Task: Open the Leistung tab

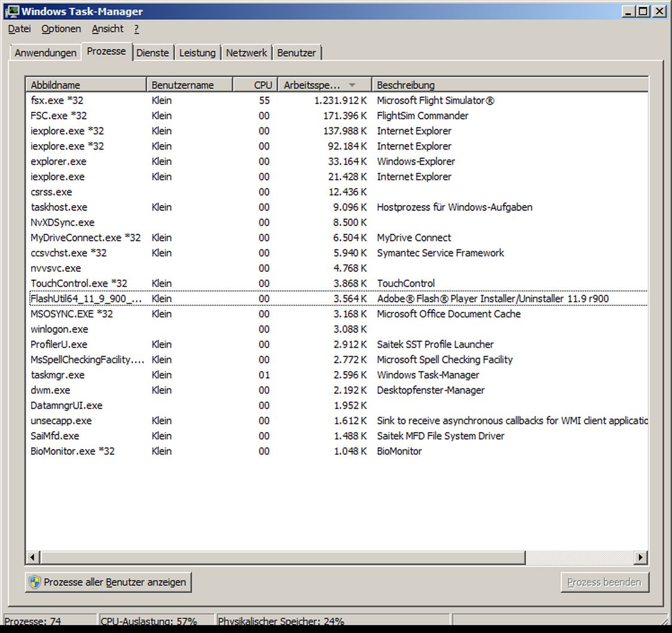Action: (x=197, y=53)
